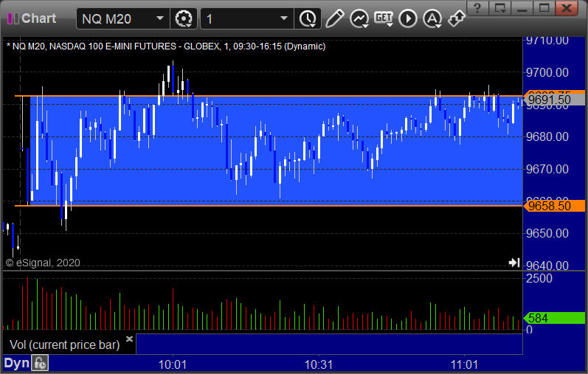Close the Vol study pane with x

tap(129, 339)
